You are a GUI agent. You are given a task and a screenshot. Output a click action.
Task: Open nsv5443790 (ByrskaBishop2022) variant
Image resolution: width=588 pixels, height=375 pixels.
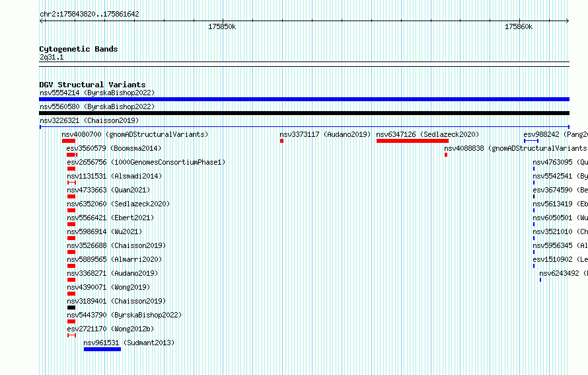[x=124, y=315]
